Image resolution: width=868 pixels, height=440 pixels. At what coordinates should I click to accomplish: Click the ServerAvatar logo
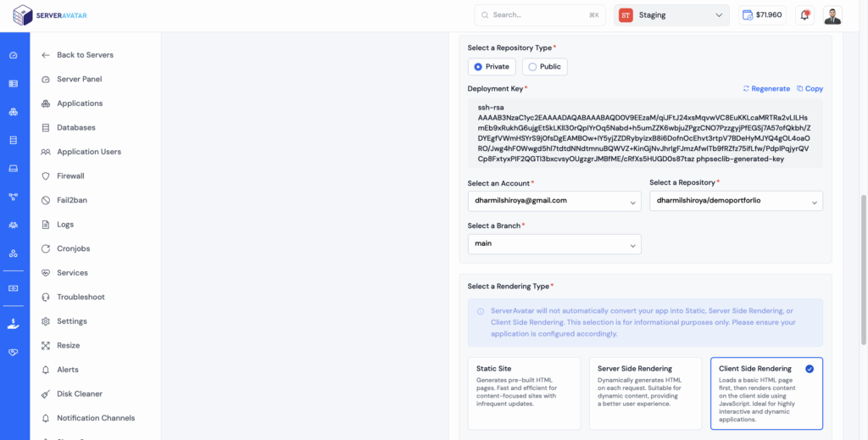pos(50,15)
